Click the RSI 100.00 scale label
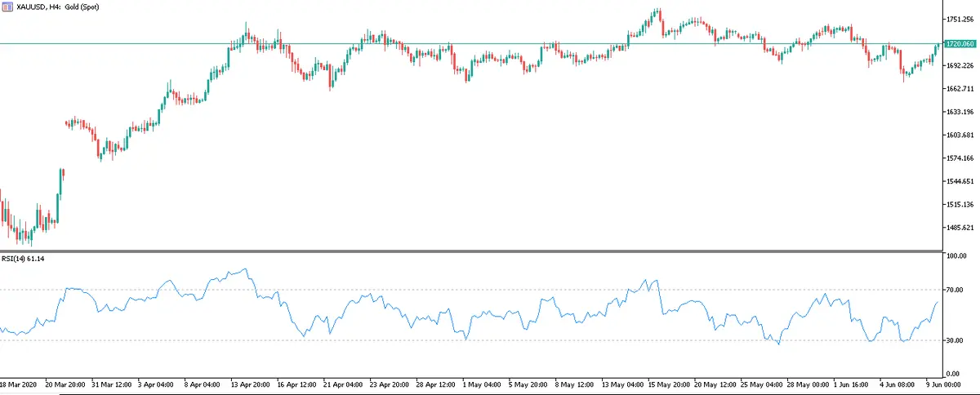980x395 pixels. point(955,256)
